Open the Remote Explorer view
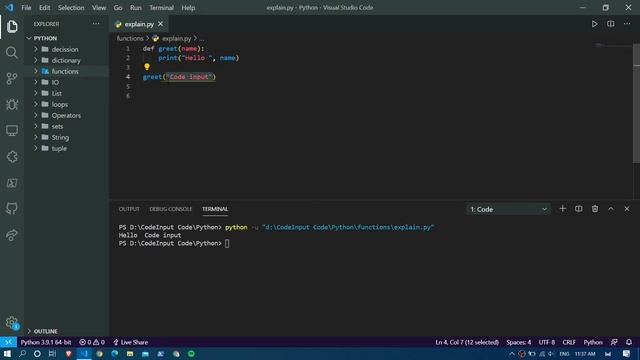 (x=12, y=131)
